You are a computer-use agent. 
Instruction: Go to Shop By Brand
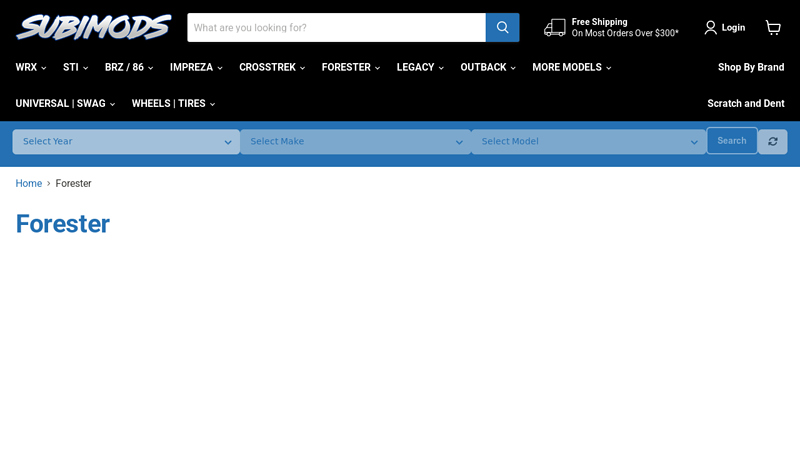[x=750, y=67]
